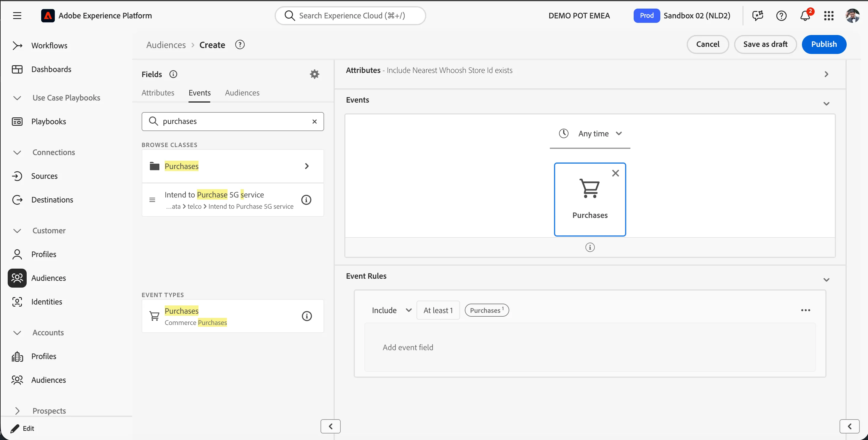Collapse the Use Case Playbooks section
The image size is (868, 440).
17,98
